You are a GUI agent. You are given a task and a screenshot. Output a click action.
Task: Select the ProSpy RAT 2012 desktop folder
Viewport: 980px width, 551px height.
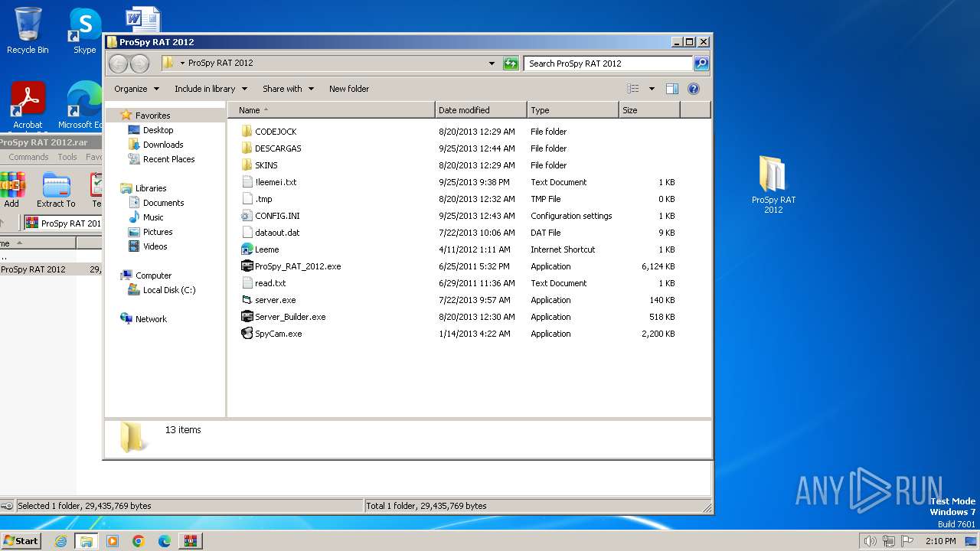coord(773,184)
